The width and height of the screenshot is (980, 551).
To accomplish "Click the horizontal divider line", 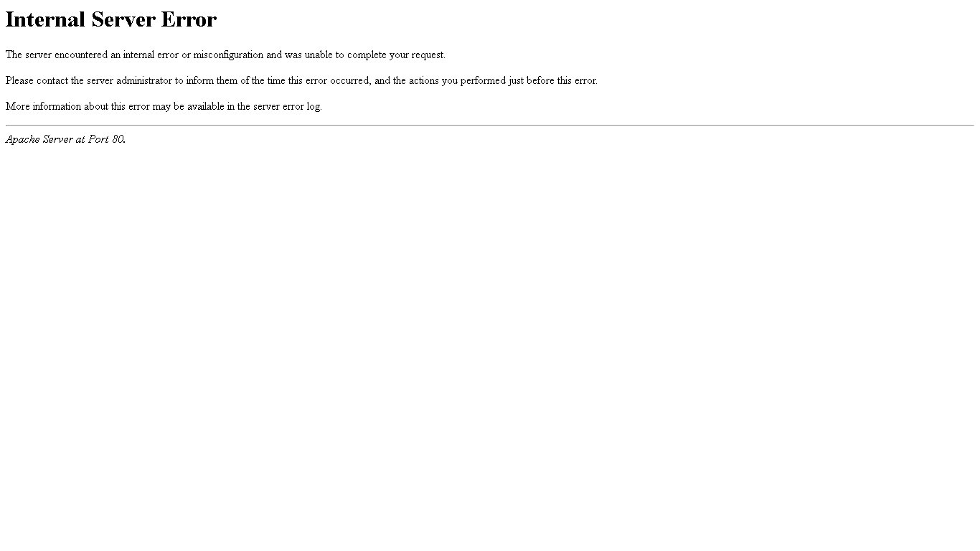I will coord(490,125).
